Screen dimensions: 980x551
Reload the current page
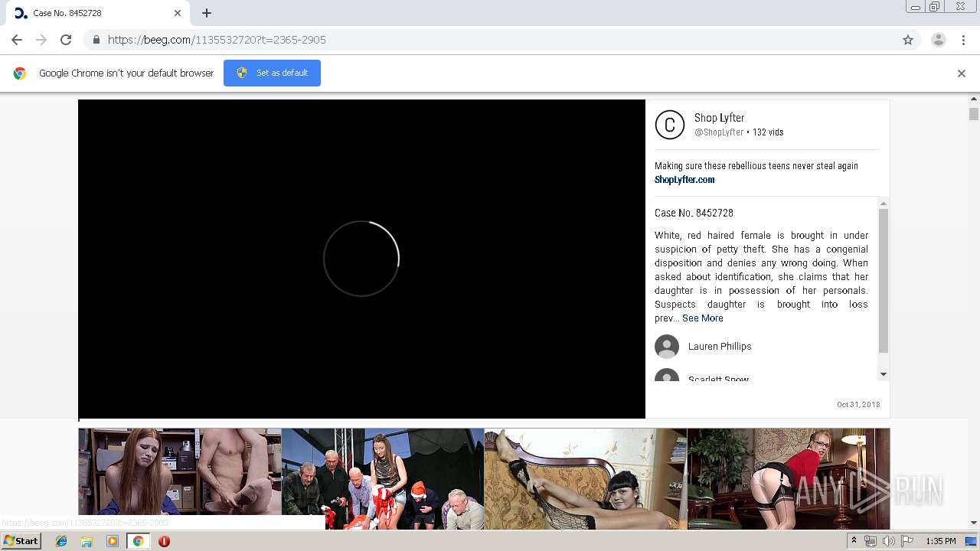click(x=66, y=40)
